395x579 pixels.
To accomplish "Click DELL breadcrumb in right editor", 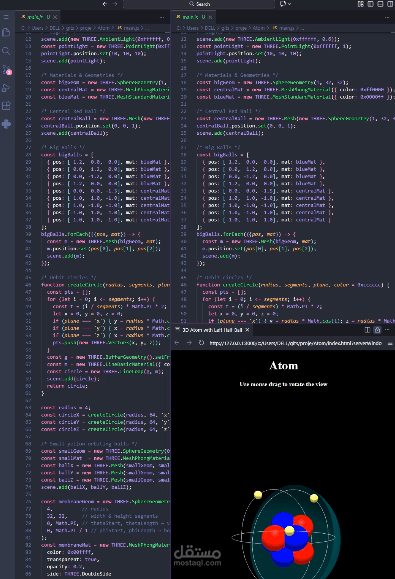I will 210,28.
